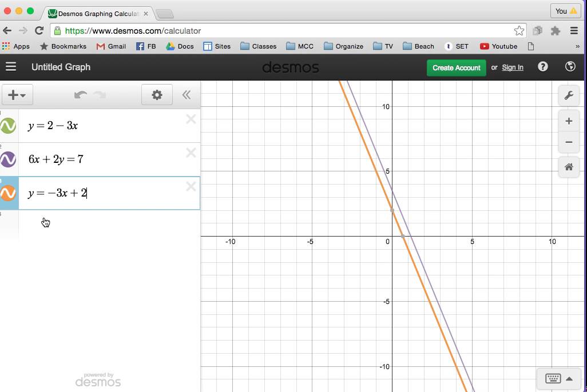Viewport: 587px width, 392px height.
Task: Click the x-intercept point on orange line
Action: pyautogui.click(x=403, y=236)
